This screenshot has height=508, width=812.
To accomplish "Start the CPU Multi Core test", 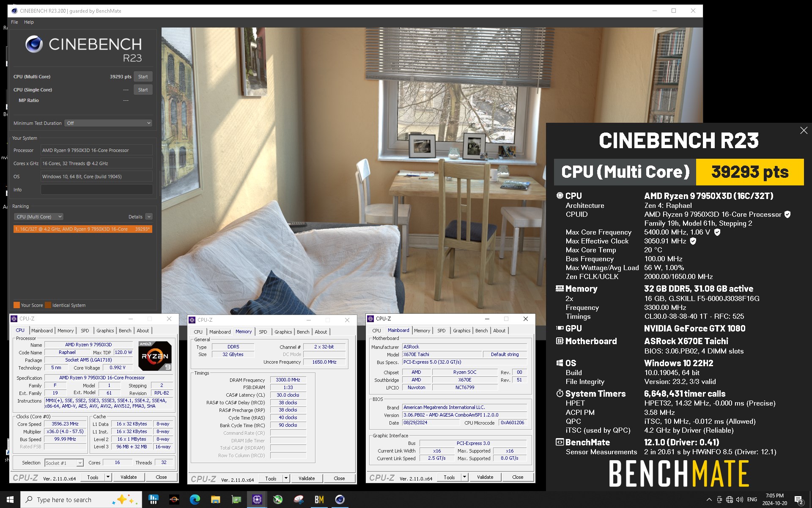I will pyautogui.click(x=143, y=77).
